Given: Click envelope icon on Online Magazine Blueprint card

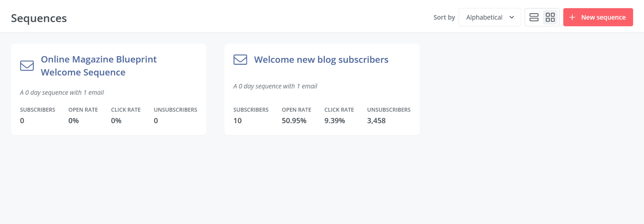Looking at the screenshot, I should click(x=27, y=66).
